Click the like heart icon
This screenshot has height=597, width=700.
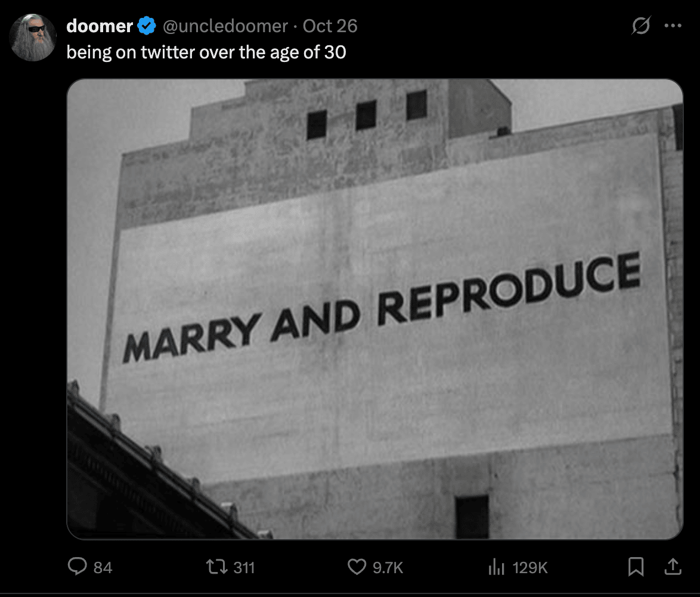(x=357, y=567)
